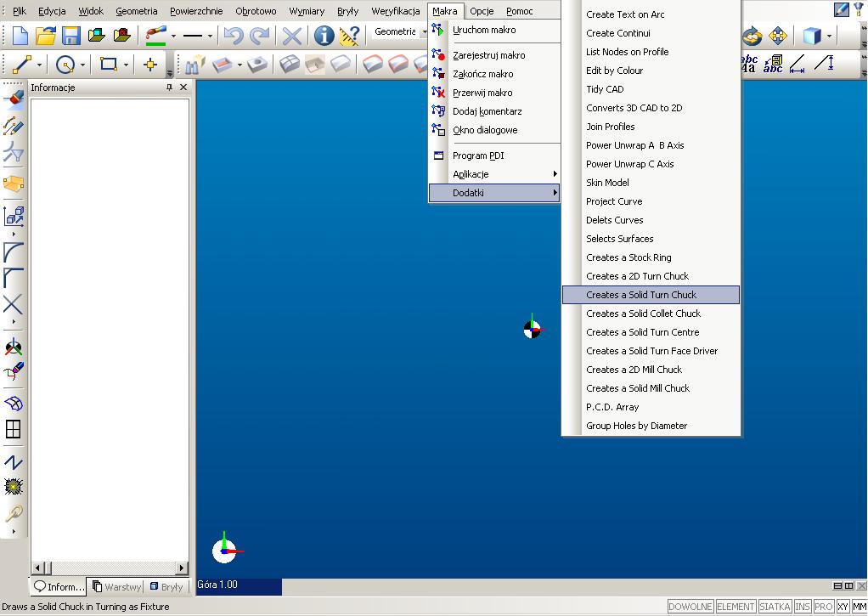Click the rotate view icon

pyautogui.click(x=752, y=36)
